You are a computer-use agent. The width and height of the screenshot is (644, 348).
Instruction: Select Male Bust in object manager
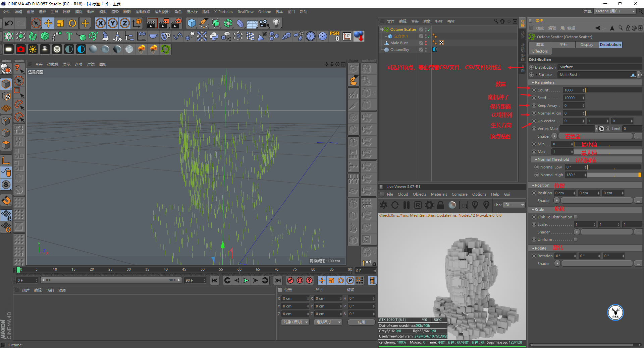tap(399, 43)
